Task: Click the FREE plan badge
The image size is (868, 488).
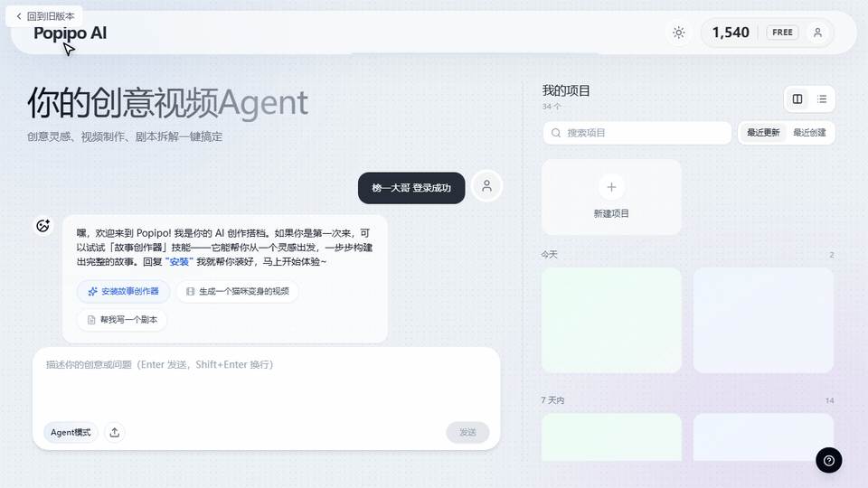Action: [x=782, y=33]
